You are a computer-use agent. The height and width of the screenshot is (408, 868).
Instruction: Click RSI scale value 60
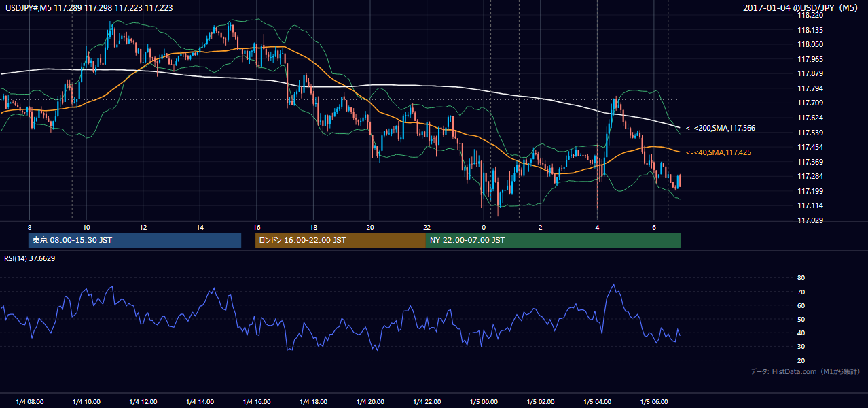point(801,305)
